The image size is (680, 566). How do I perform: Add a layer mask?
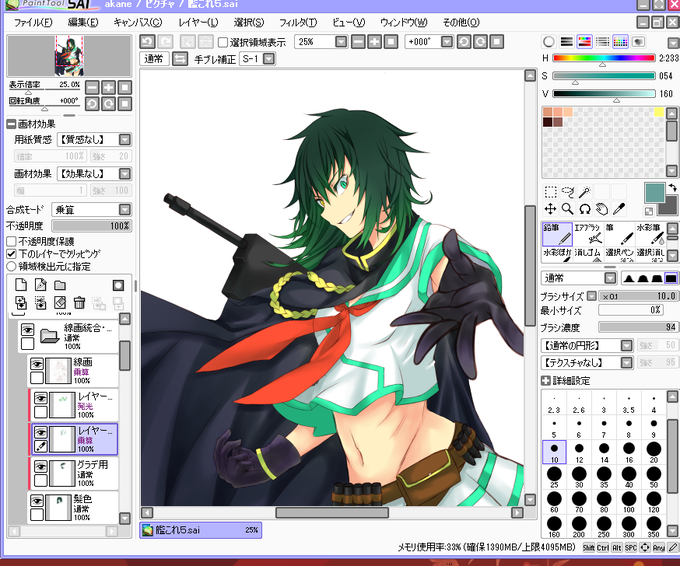(118, 285)
